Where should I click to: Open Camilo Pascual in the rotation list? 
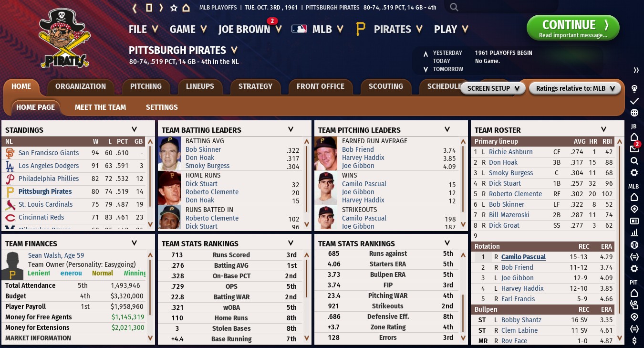click(x=523, y=257)
